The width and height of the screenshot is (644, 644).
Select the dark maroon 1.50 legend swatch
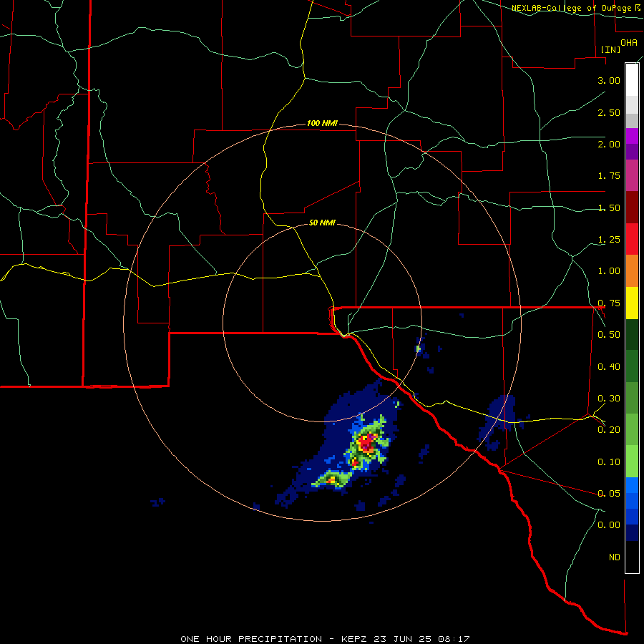(x=632, y=208)
